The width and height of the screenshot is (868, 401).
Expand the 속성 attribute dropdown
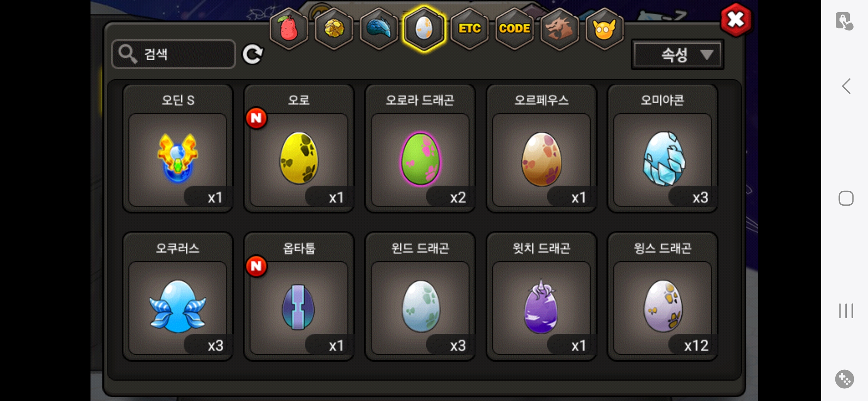[x=677, y=55]
